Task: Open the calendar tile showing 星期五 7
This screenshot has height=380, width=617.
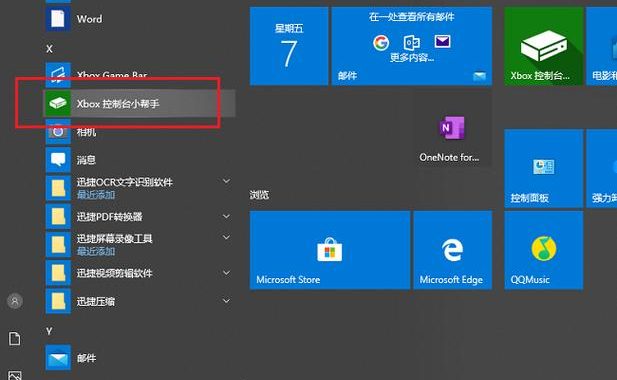Action: [x=289, y=46]
